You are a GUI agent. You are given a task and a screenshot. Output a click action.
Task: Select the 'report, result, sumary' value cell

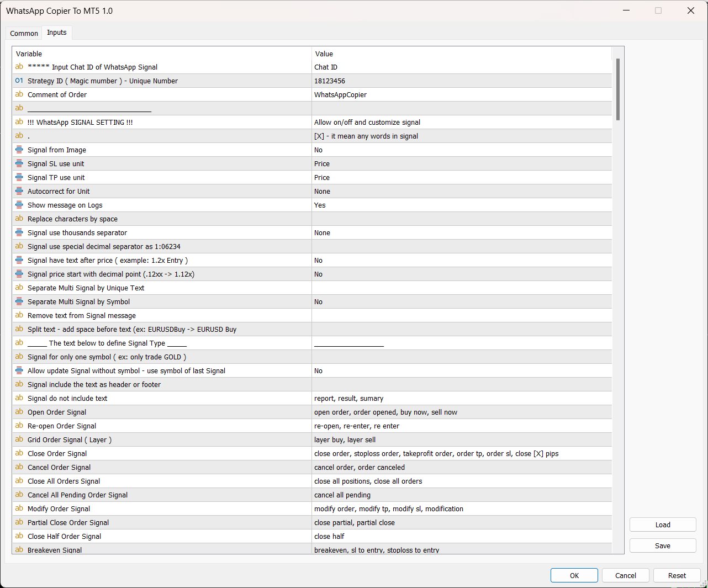(462, 398)
